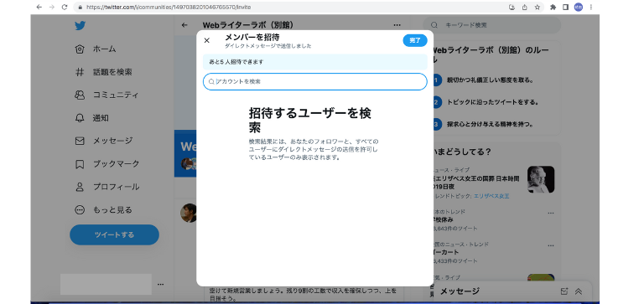Viewport: 644px width, 304px height.
Task: Expand the メッセージ drawer with the chevrons
Action: pyautogui.click(x=579, y=291)
